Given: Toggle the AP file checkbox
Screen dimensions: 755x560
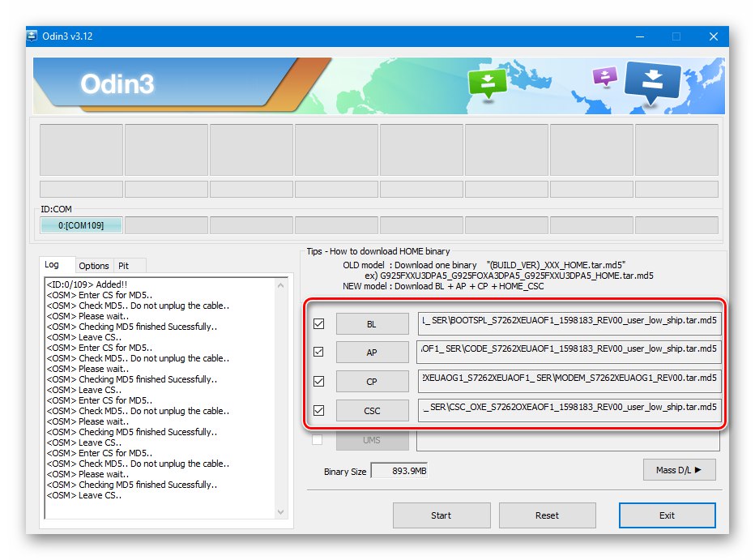Looking at the screenshot, I should pyautogui.click(x=318, y=352).
